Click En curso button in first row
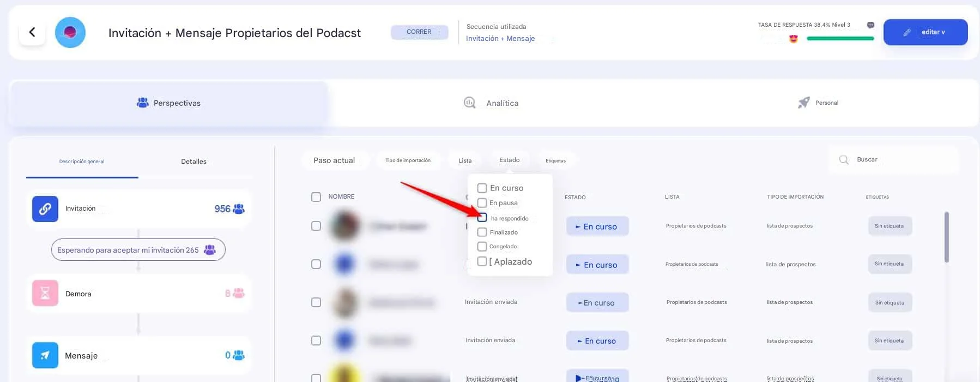 pyautogui.click(x=597, y=226)
